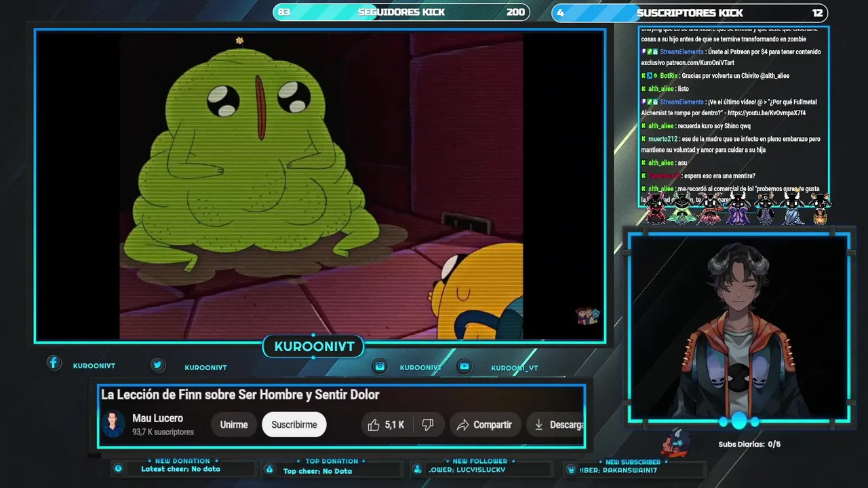Like the video with the thumbs-up
Image resolution: width=868 pixels, height=488 pixels.
374,425
